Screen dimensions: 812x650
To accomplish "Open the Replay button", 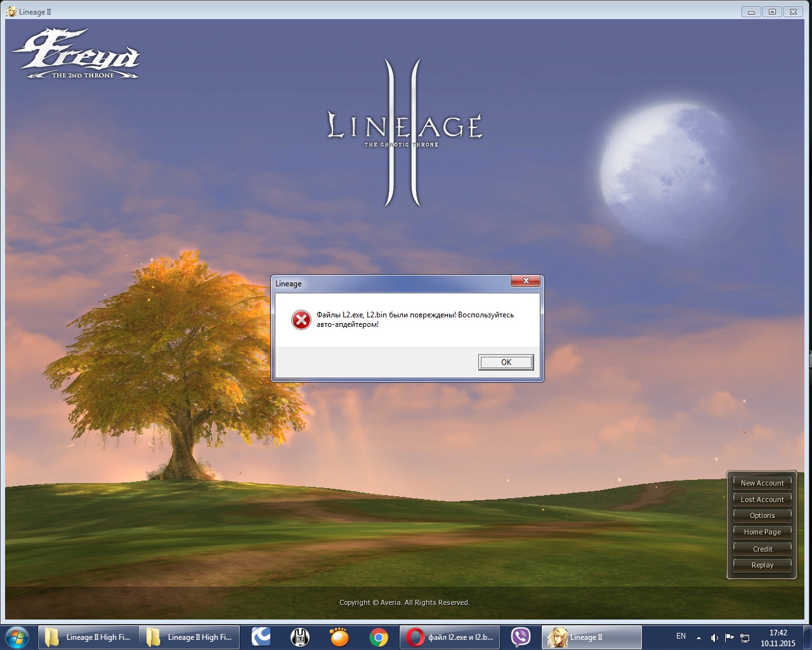I will [762, 565].
